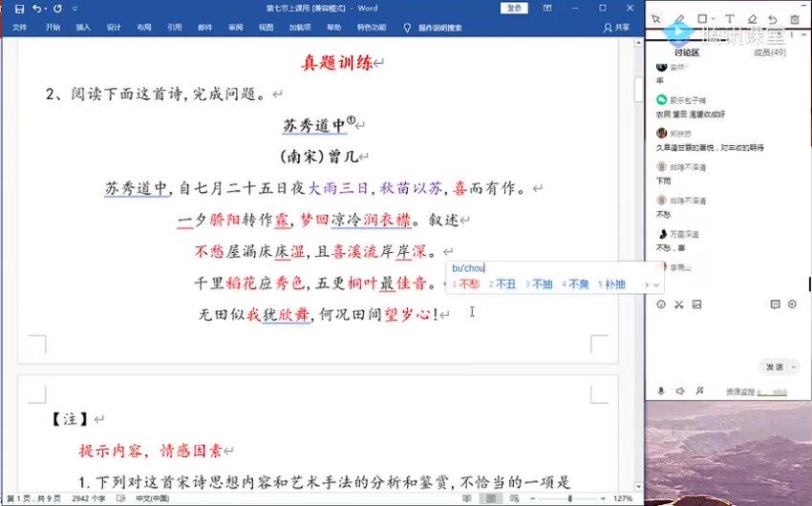Open the 文件 menu tab
The height and width of the screenshot is (506, 812).
coord(20,28)
